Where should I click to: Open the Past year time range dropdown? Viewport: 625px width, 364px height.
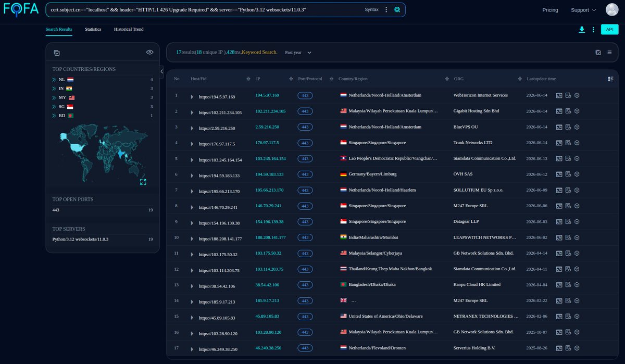pyautogui.click(x=298, y=53)
